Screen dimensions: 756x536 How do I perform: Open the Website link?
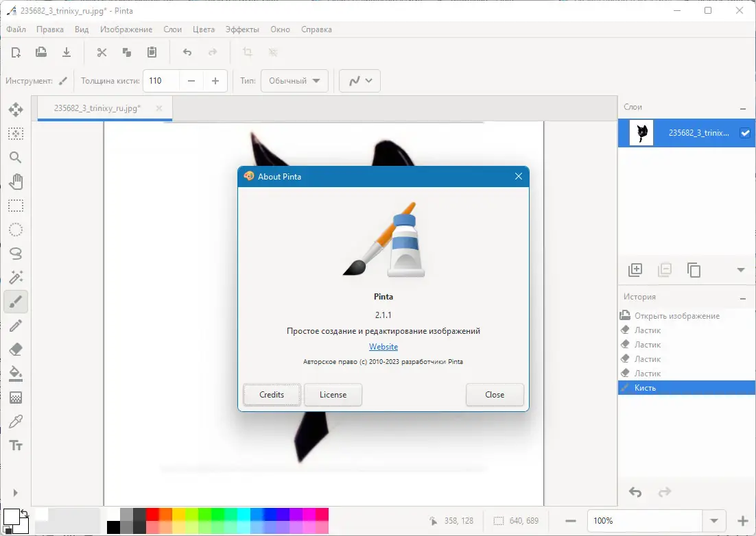tap(383, 347)
